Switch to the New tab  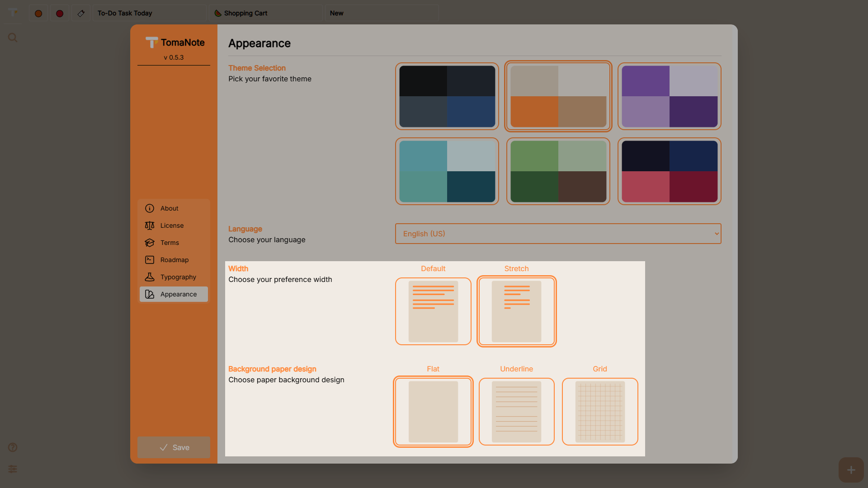[382, 13]
